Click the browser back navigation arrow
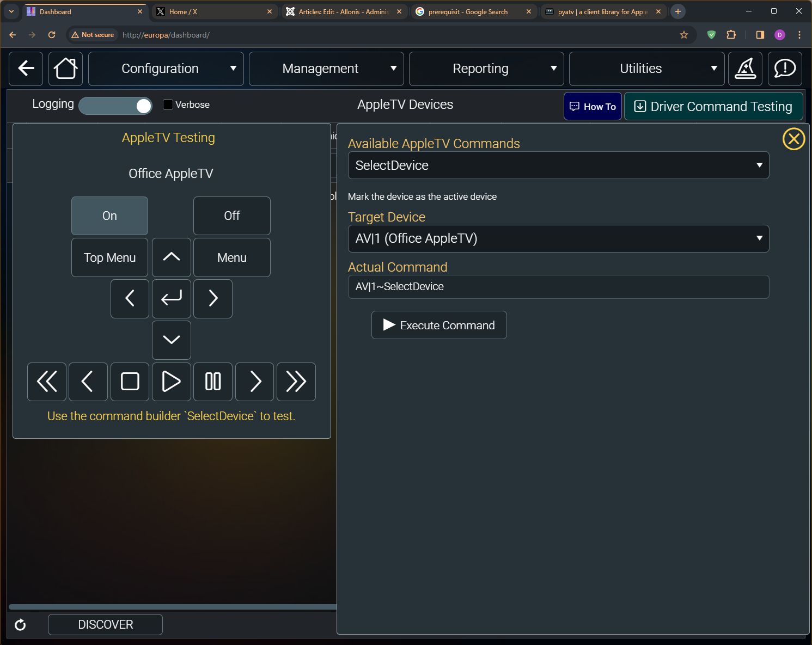 (x=13, y=35)
